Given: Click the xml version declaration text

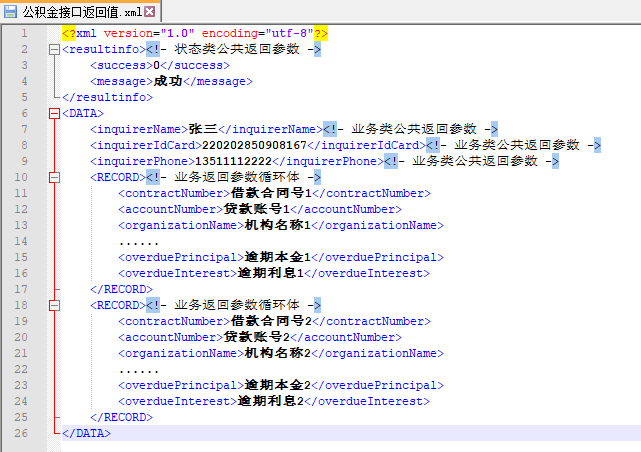Looking at the screenshot, I should pyautogui.click(x=195, y=33).
